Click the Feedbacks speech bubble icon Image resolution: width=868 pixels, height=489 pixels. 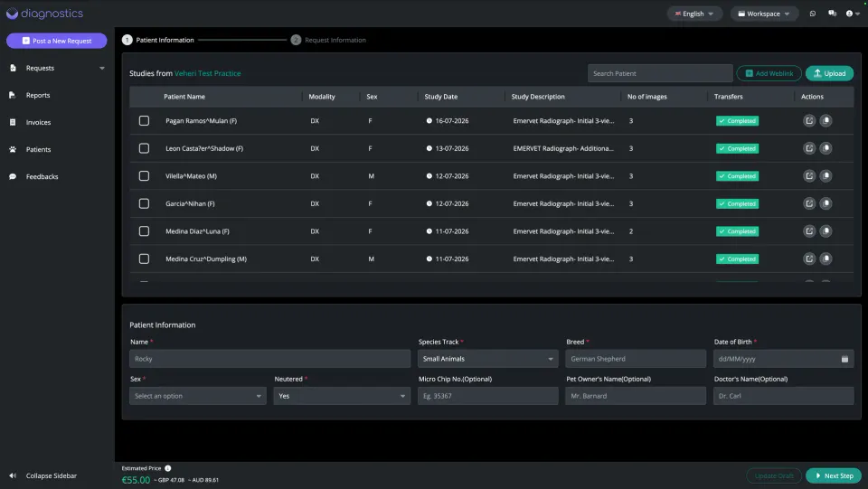pyautogui.click(x=13, y=176)
